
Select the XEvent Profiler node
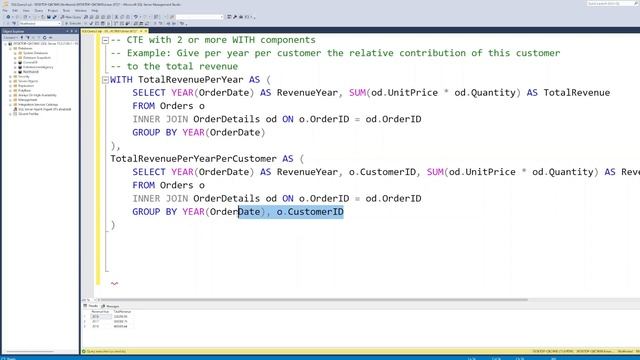pos(28,114)
